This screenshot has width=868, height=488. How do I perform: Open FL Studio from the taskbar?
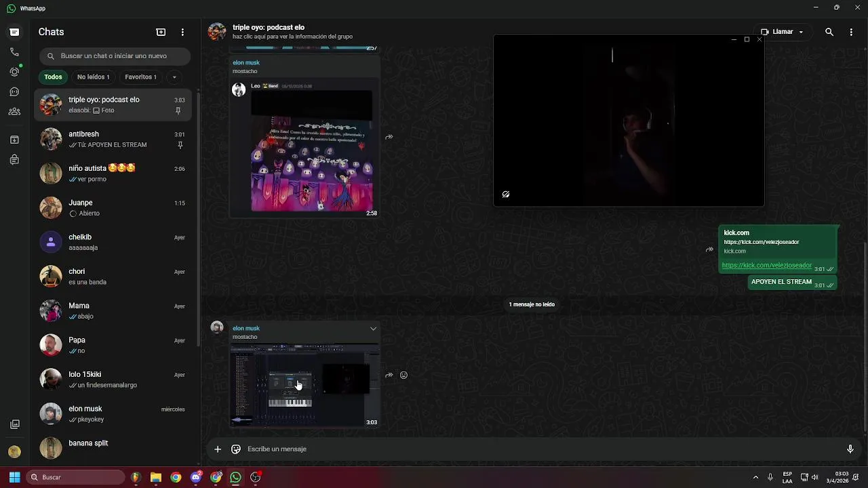136,477
